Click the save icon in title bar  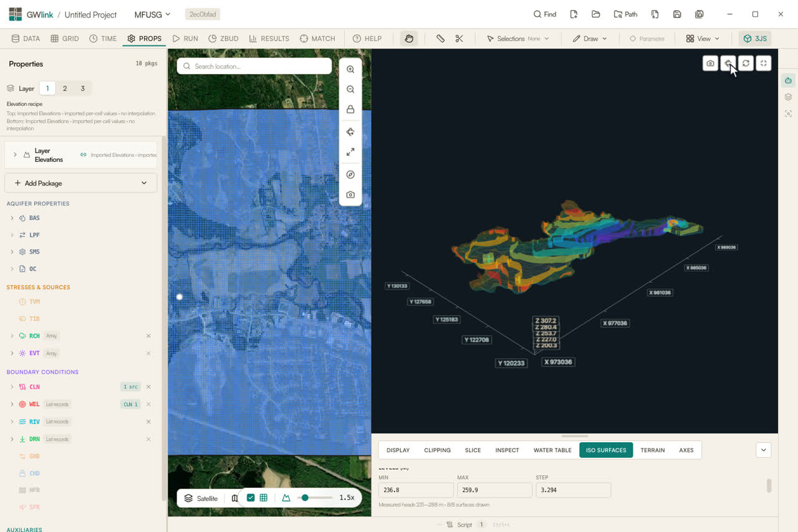pyautogui.click(x=677, y=14)
